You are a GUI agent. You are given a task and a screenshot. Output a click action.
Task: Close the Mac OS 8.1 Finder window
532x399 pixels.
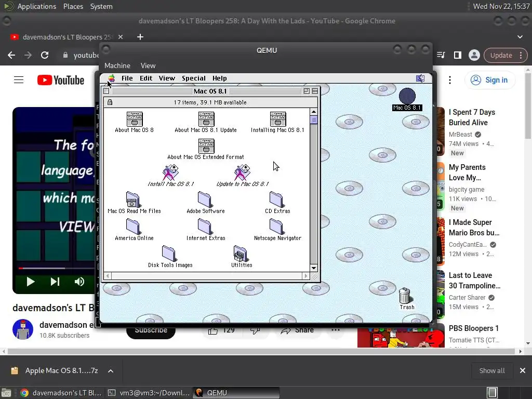[x=106, y=91]
